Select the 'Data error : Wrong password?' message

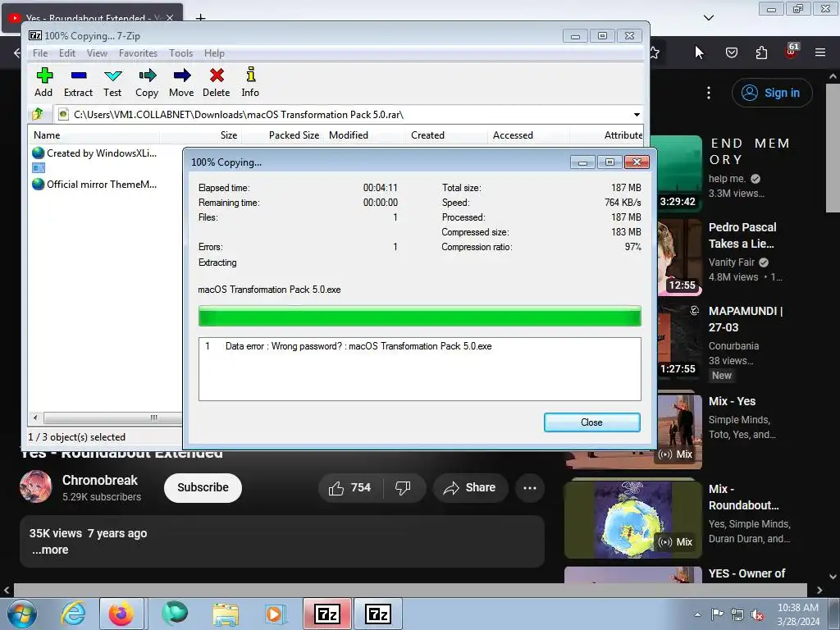point(358,346)
